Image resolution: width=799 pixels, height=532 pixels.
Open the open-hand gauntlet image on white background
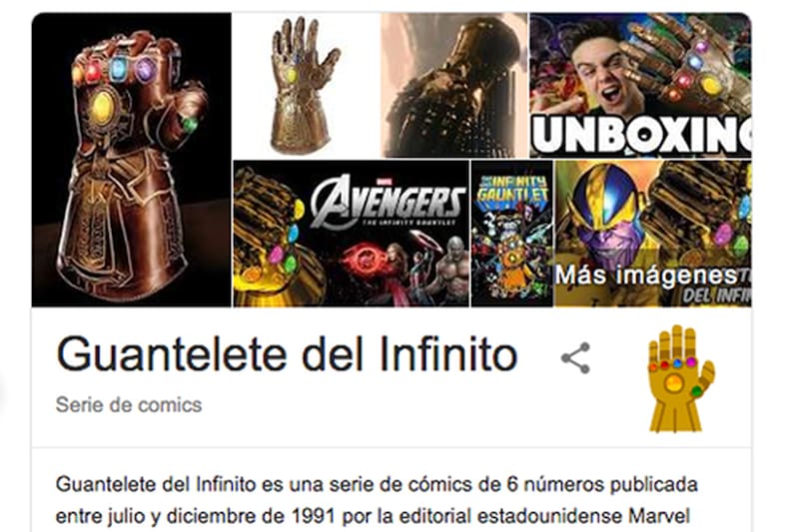click(x=307, y=86)
